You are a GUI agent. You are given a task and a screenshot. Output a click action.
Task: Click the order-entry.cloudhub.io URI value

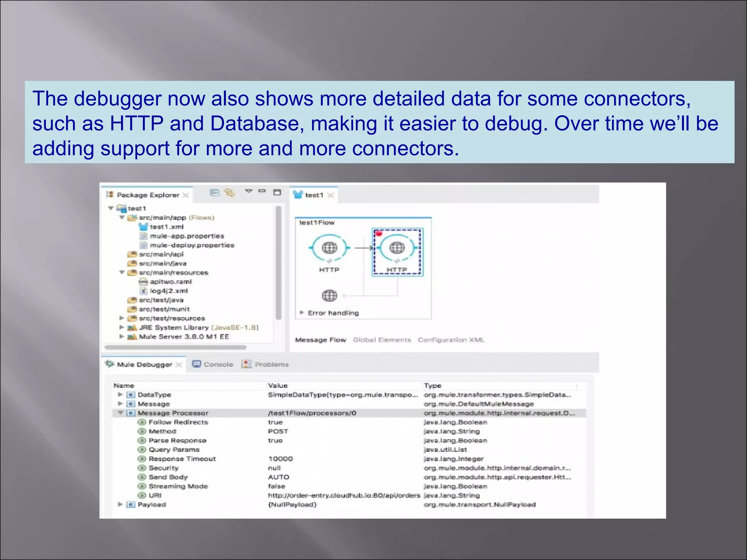344,495
